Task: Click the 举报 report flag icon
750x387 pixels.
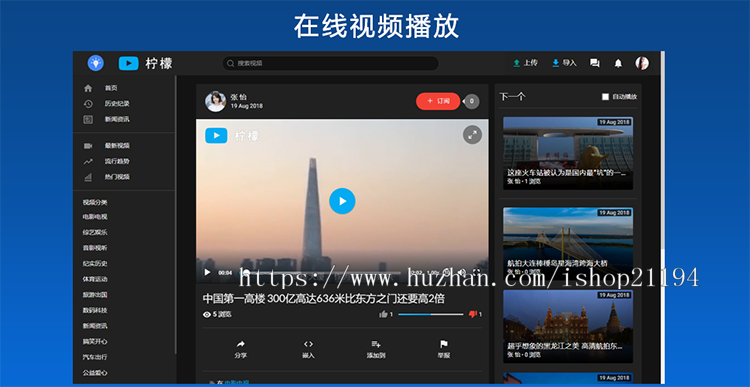Action: [x=443, y=344]
